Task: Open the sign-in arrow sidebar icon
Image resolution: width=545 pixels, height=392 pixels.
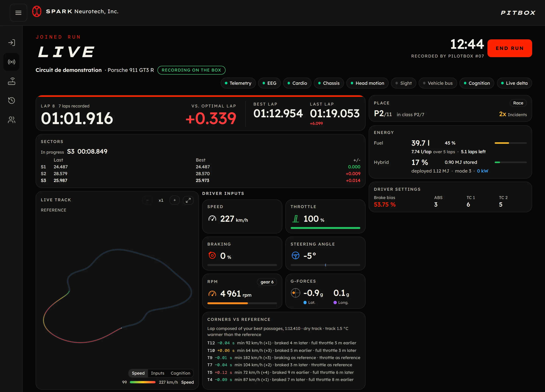Action: (11, 43)
